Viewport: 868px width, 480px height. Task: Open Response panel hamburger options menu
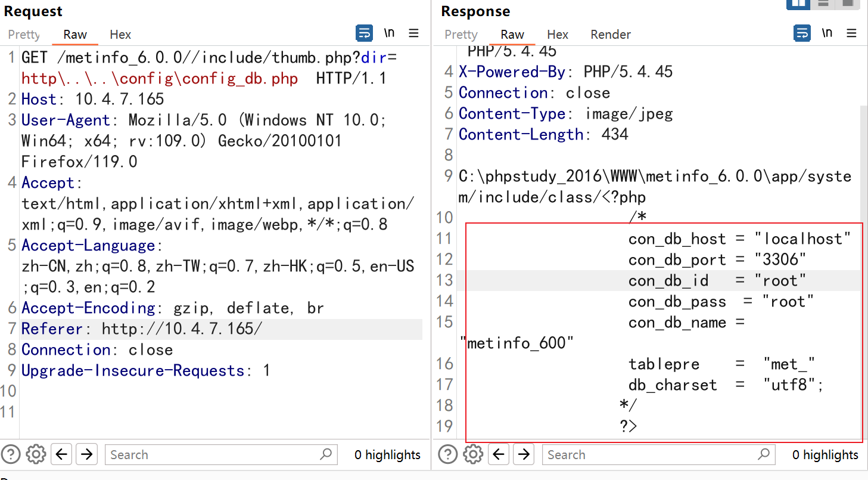[852, 33]
